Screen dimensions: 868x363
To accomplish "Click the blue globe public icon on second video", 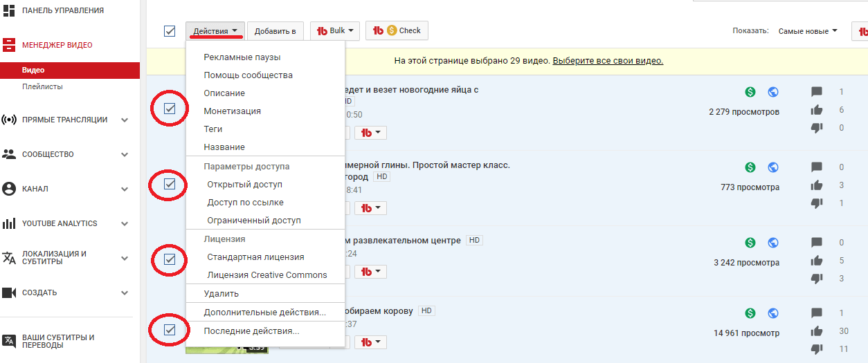I will point(773,167).
